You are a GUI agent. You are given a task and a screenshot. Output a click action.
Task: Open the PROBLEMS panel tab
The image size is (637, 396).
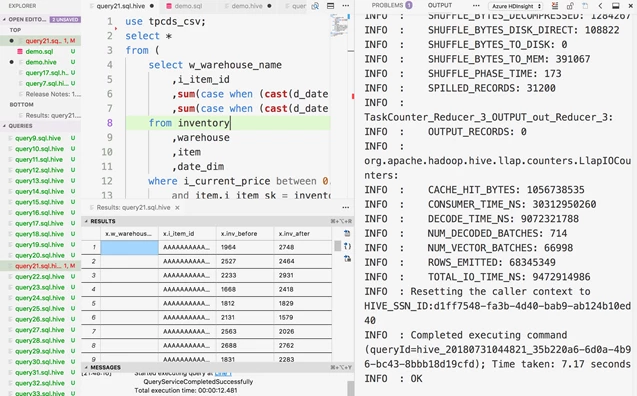point(387,5)
